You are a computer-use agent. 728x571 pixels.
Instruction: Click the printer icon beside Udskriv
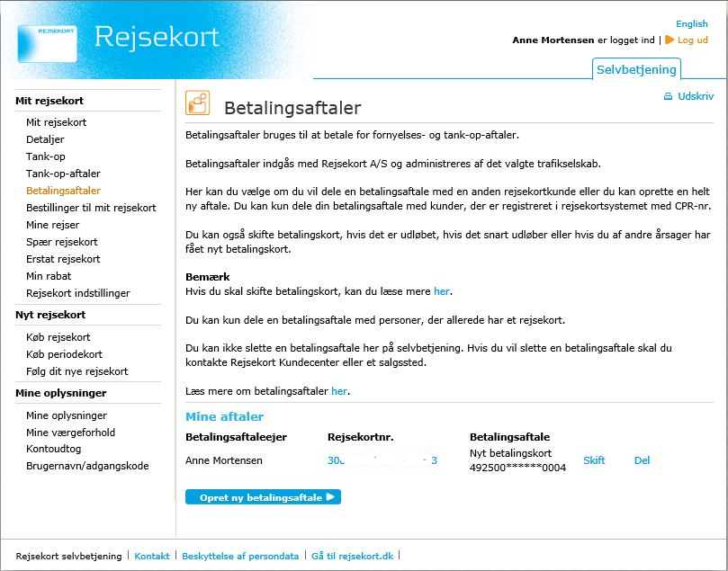click(x=668, y=96)
